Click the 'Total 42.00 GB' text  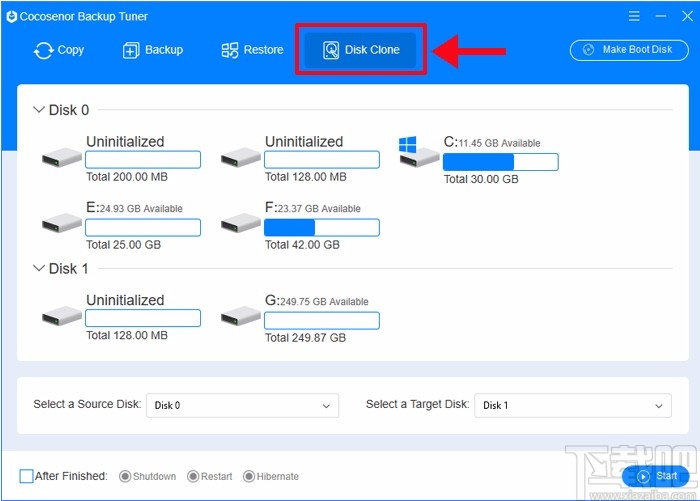point(302,245)
